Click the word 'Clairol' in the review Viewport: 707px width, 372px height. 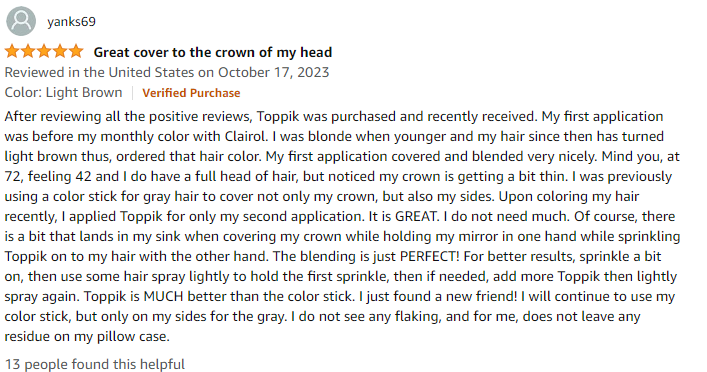pyautogui.click(x=247, y=136)
